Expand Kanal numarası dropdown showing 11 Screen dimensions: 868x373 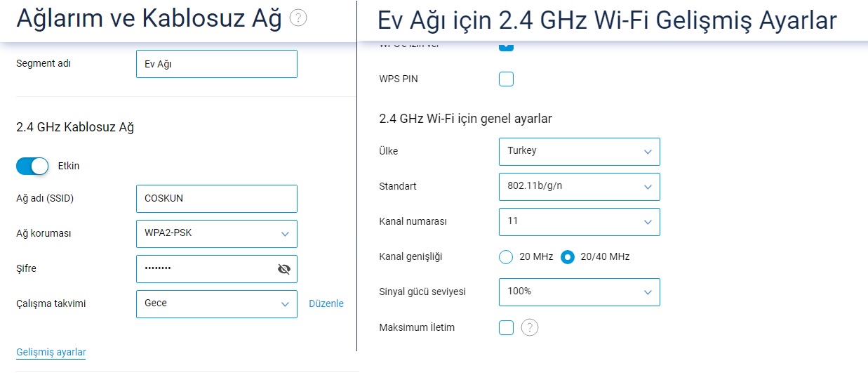580,222
